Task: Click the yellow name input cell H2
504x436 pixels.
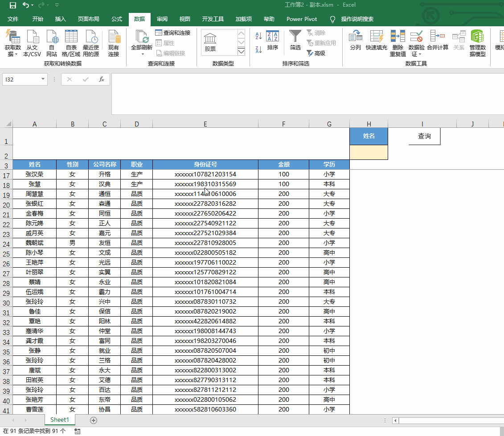Action: 369,152
